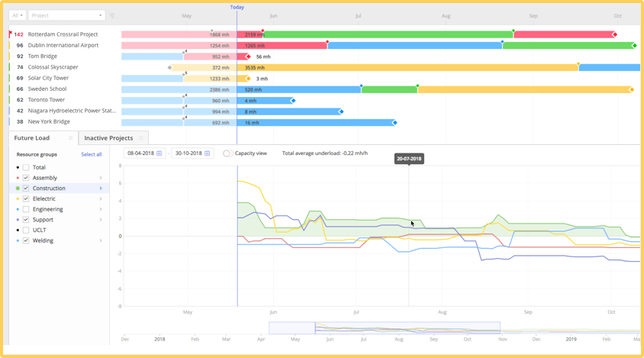Check the UCLT checkbox
This screenshot has width=644, height=358.
click(x=26, y=231)
